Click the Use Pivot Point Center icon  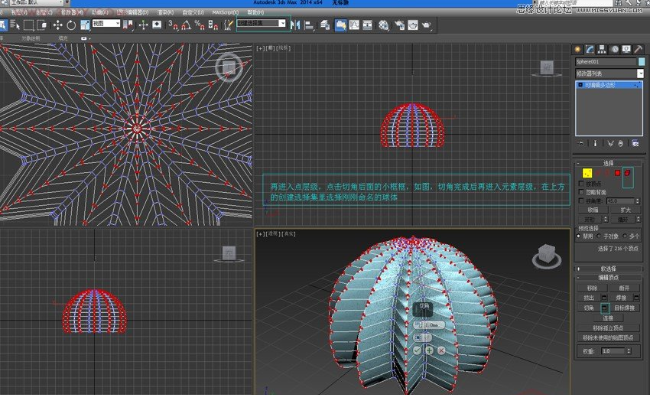pyautogui.click(x=129, y=25)
